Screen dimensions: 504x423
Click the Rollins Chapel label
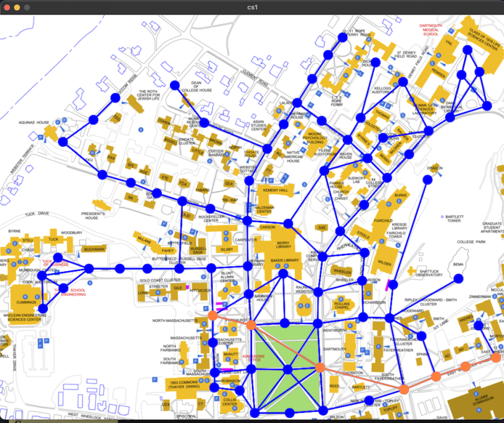pos(342,305)
